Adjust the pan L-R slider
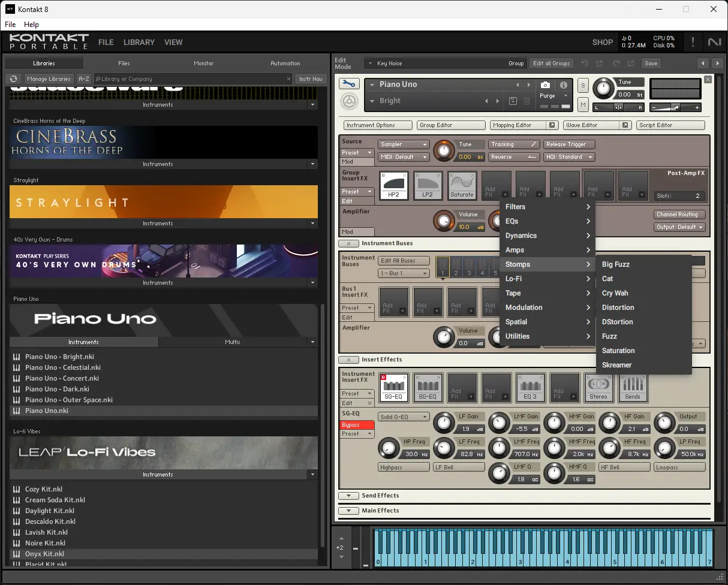This screenshot has height=585, width=728. (618, 107)
